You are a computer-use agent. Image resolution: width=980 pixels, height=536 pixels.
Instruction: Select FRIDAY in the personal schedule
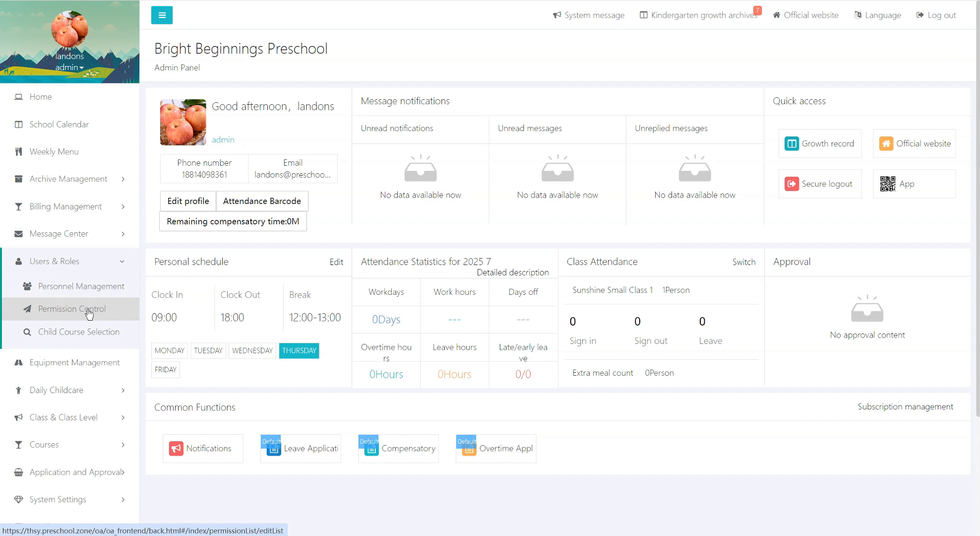pos(165,370)
